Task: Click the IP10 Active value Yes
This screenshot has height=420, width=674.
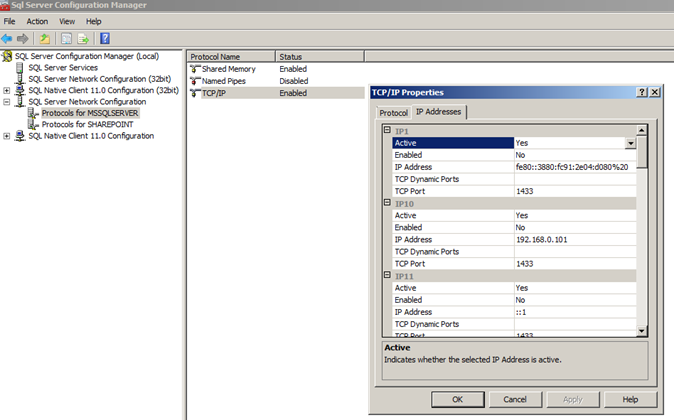Action: click(x=575, y=215)
